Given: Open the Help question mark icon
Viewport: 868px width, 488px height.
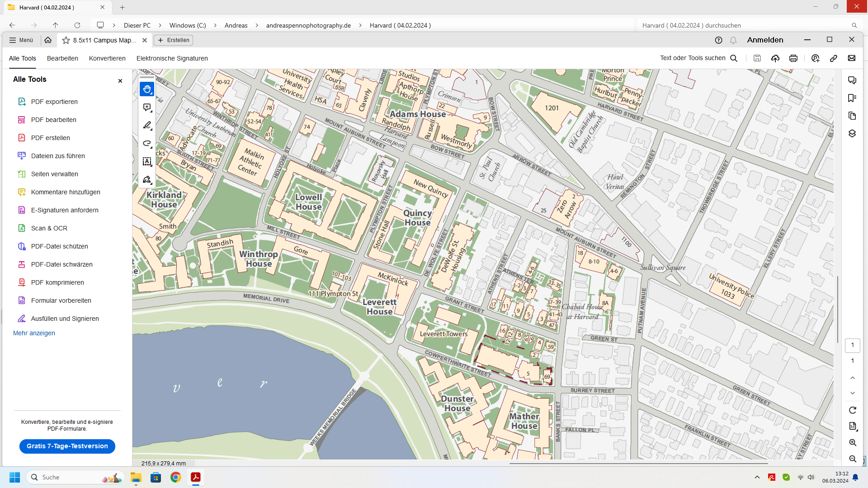Looking at the screenshot, I should [718, 40].
